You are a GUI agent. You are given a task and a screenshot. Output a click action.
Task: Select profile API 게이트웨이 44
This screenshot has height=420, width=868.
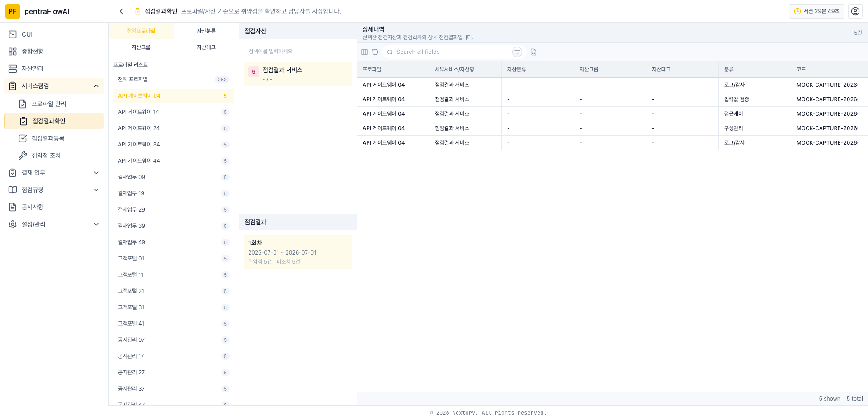pos(174,161)
